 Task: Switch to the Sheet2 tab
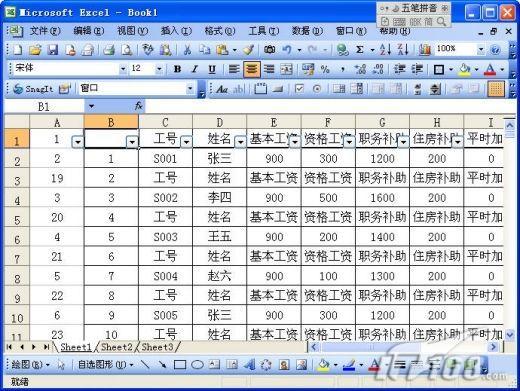tap(116, 347)
